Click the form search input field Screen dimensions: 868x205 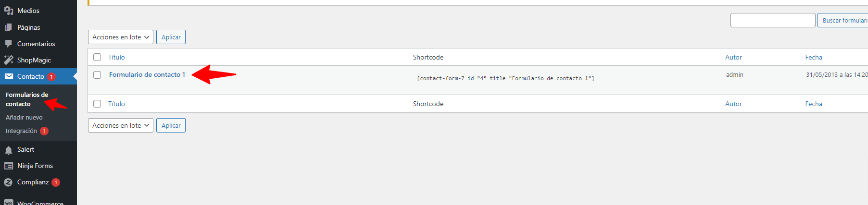click(x=773, y=20)
